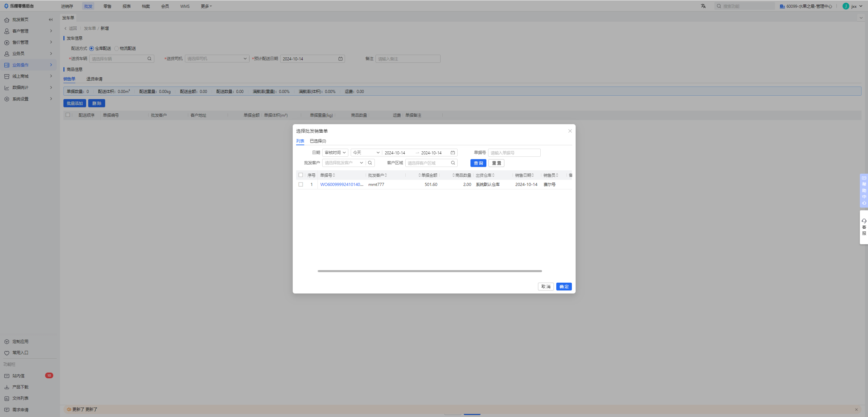Expand the 更多 top menu
868x417 pixels.
[206, 6]
